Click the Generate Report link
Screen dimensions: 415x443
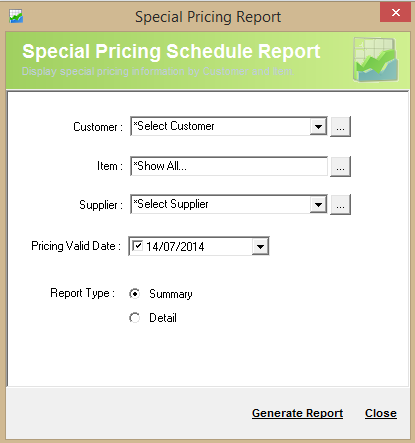(297, 413)
